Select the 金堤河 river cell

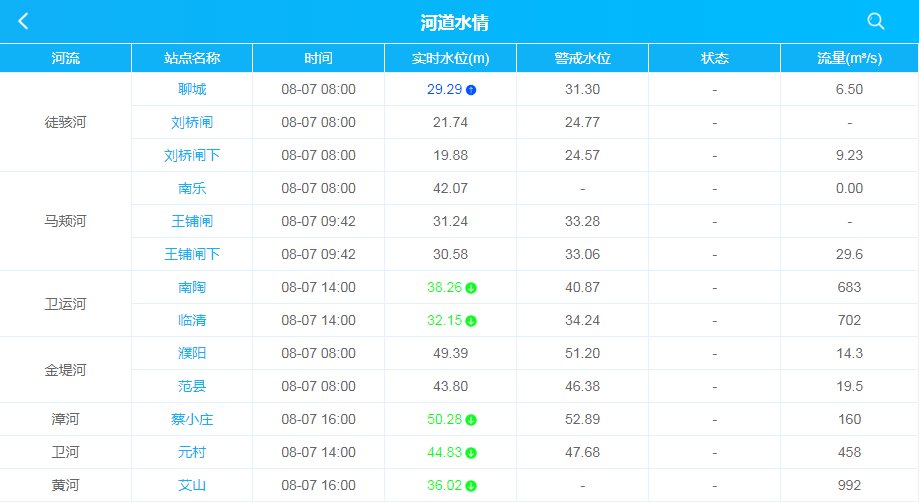point(66,370)
